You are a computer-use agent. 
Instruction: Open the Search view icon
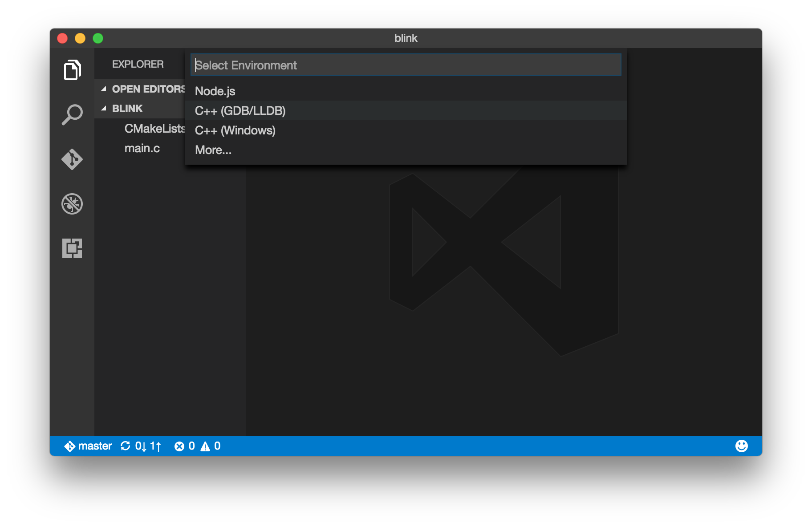pyautogui.click(x=72, y=115)
